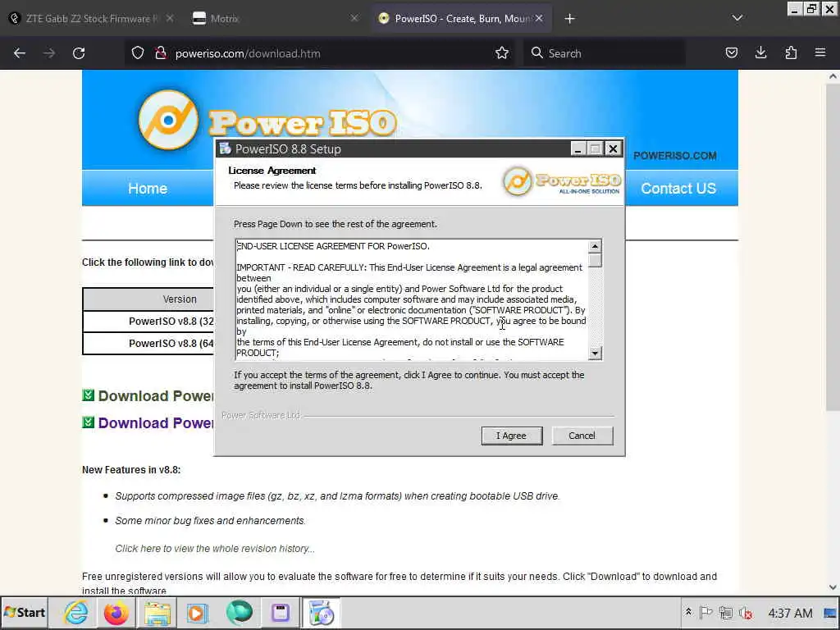Open the Pocket save icon
Viewport: 840px width, 630px height.
pos(732,53)
